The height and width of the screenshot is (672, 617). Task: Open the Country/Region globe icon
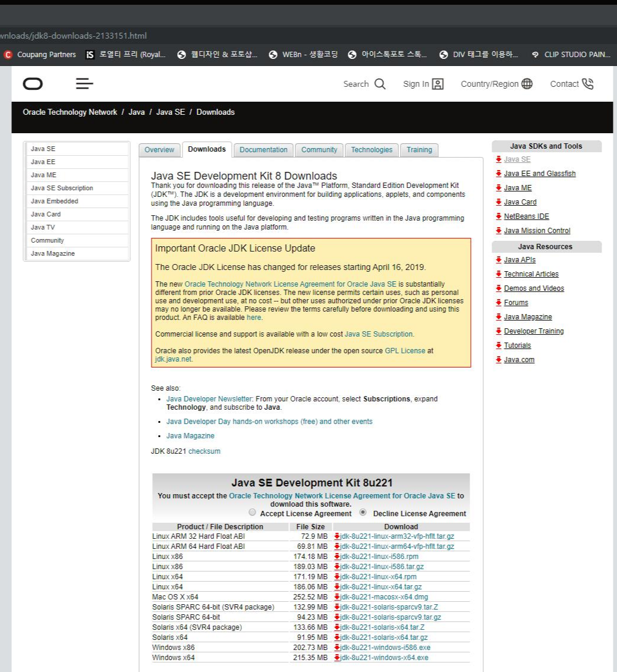point(527,84)
